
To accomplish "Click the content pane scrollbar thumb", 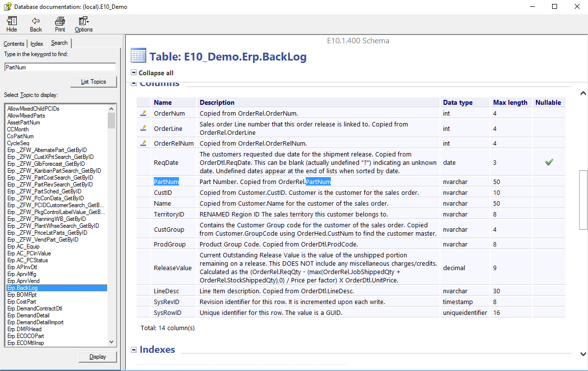I will pyautogui.click(x=583, y=200).
